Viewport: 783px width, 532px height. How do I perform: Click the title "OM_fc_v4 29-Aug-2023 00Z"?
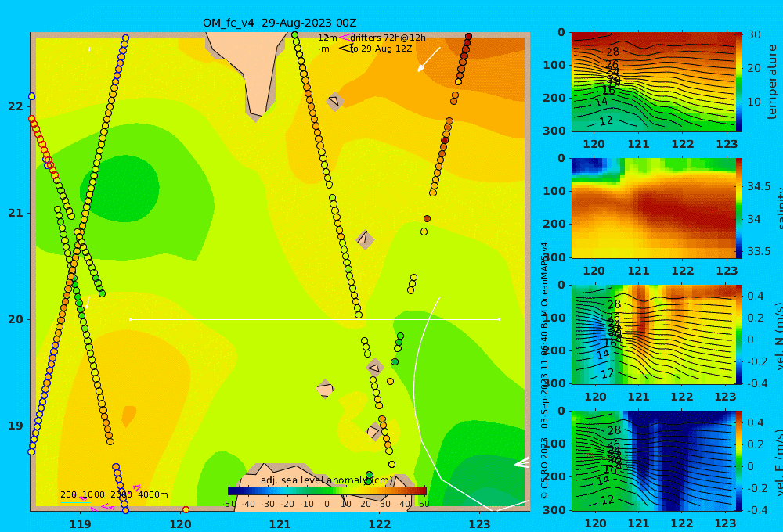280,23
